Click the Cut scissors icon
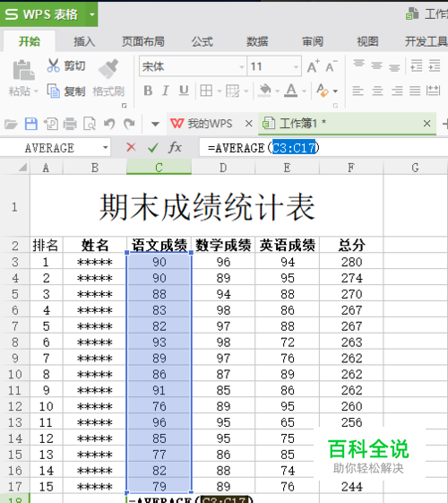This screenshot has width=448, height=503. click(53, 65)
